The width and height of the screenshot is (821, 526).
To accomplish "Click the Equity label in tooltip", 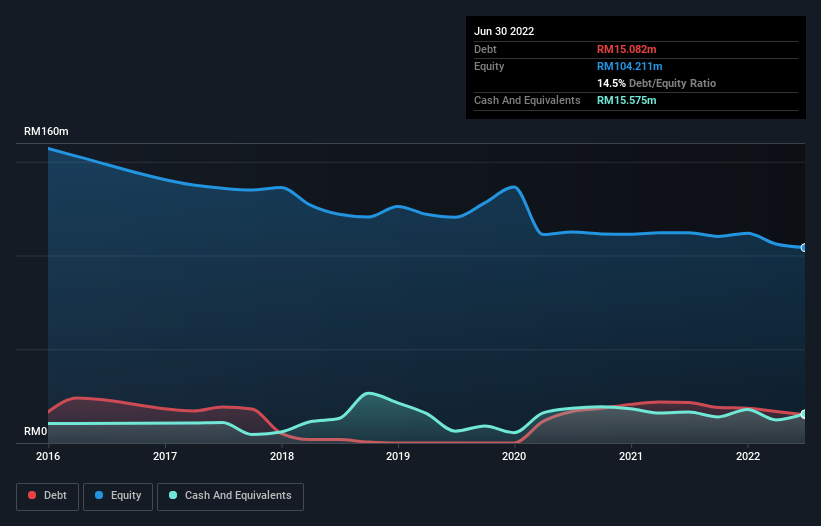I will click(x=489, y=66).
